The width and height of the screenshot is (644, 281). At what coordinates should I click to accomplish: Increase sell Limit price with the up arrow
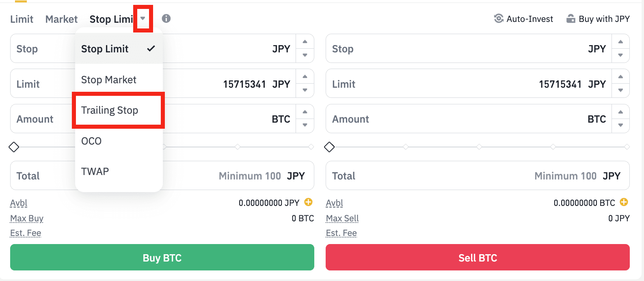620,77
